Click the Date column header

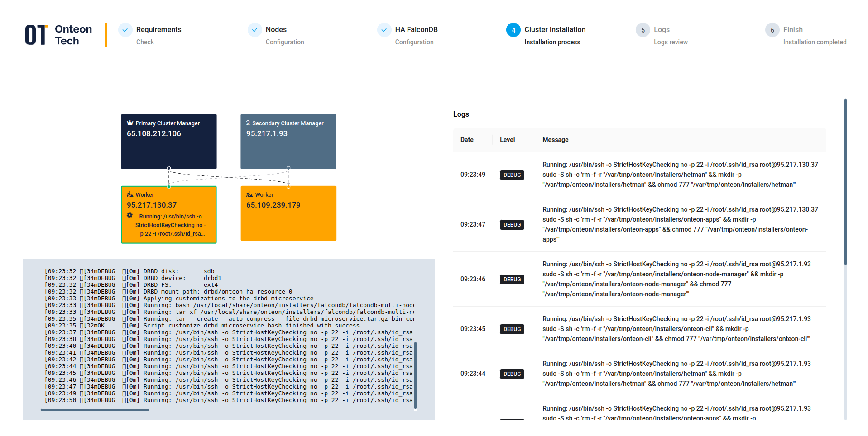click(x=467, y=140)
